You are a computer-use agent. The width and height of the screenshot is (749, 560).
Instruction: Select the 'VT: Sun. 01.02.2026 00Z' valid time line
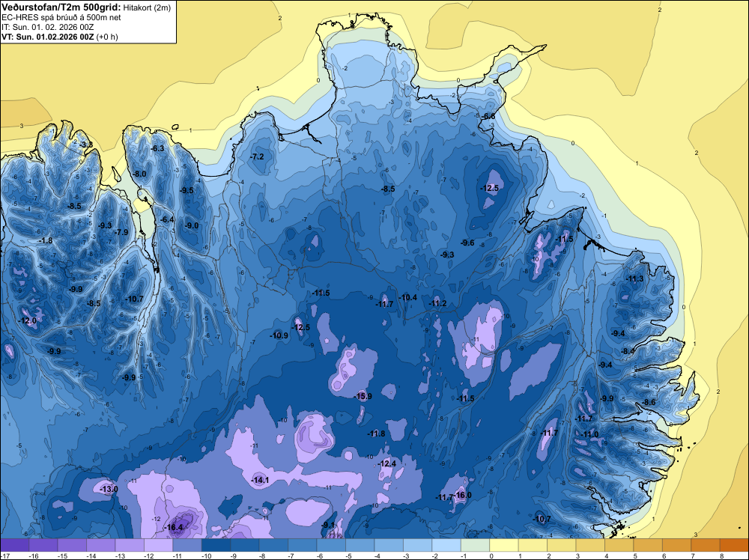[48, 37]
